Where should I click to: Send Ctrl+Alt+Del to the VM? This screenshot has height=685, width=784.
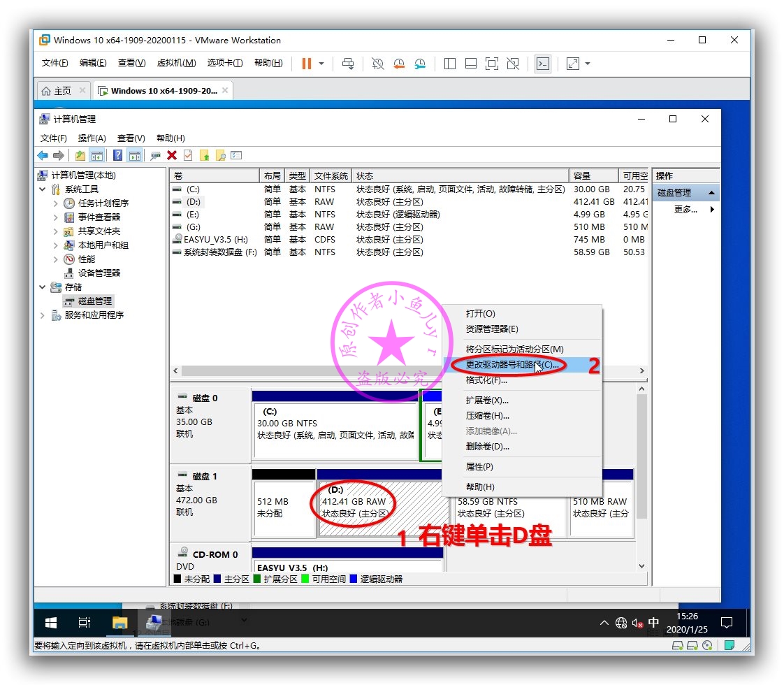tap(348, 64)
